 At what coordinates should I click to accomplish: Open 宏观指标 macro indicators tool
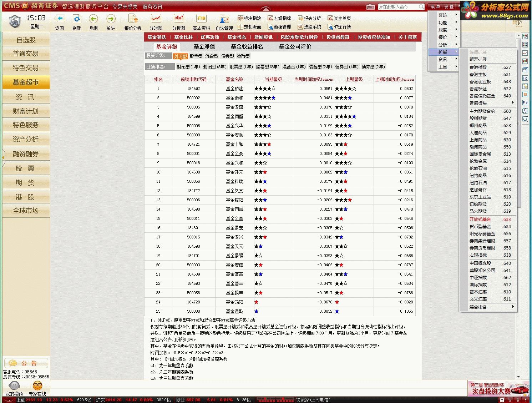[279, 18]
